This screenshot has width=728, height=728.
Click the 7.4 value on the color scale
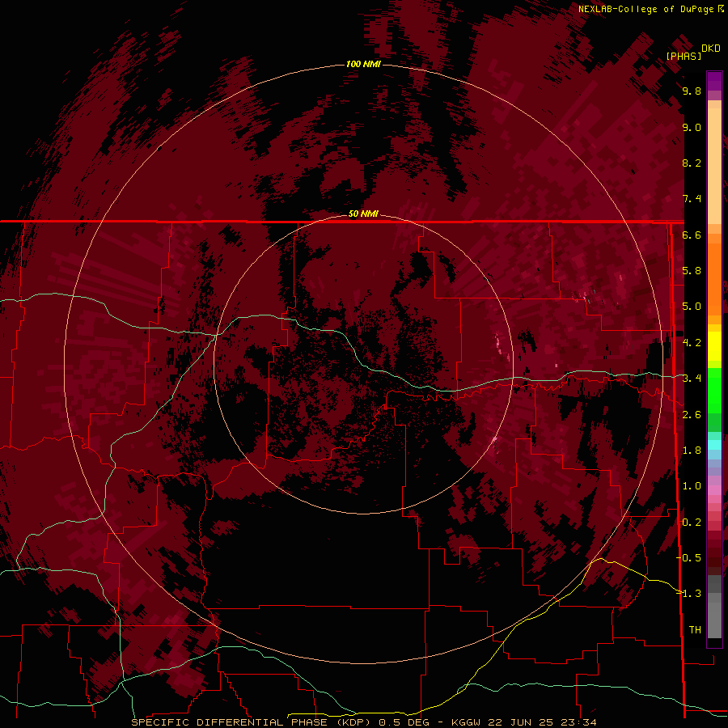[692, 199]
